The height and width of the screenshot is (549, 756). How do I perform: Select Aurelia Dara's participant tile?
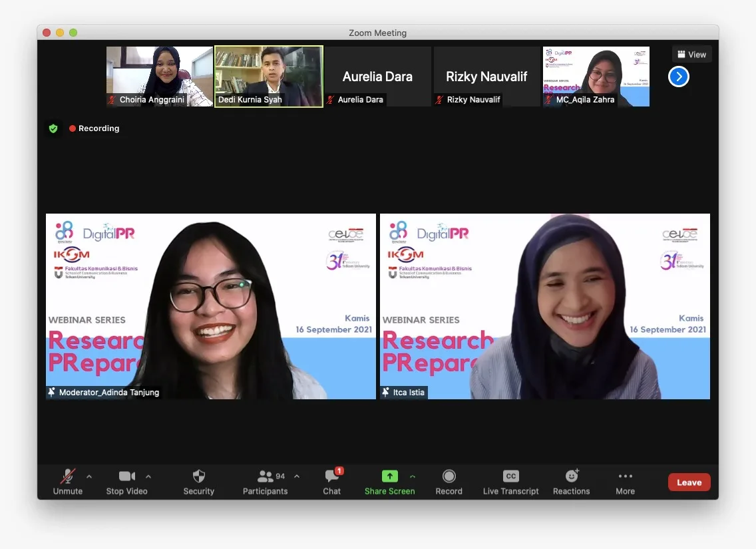[377, 76]
